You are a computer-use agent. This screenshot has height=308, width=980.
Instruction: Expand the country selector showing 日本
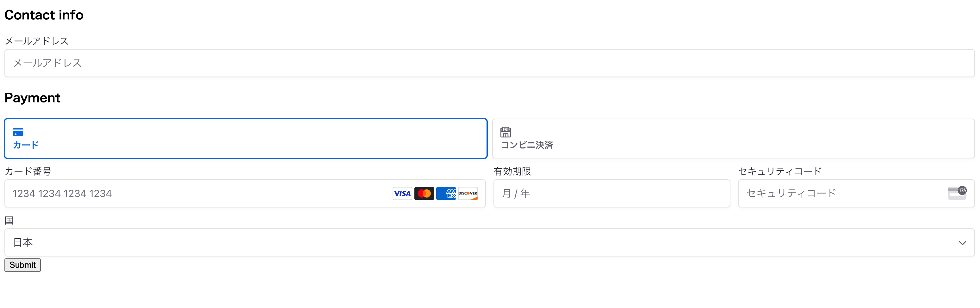click(x=490, y=242)
